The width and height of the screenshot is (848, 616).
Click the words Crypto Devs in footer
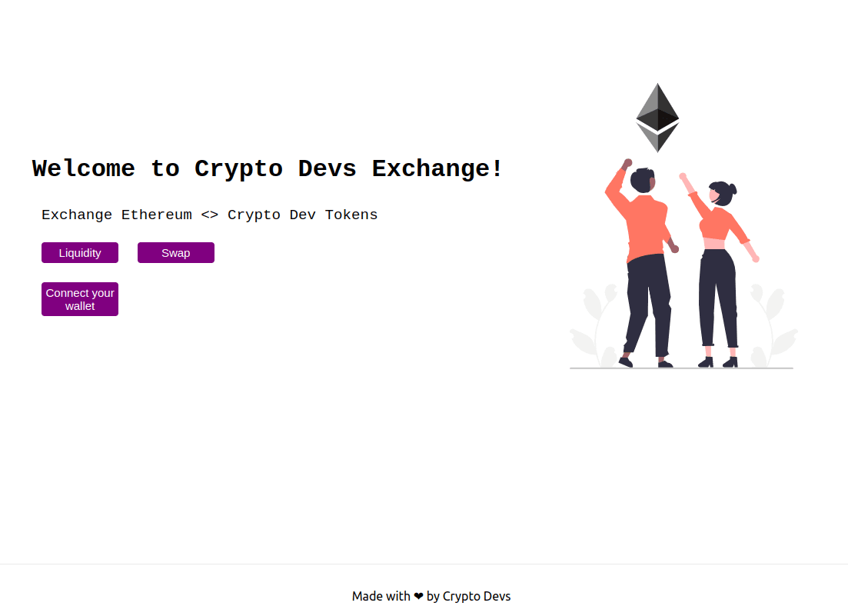coord(477,596)
